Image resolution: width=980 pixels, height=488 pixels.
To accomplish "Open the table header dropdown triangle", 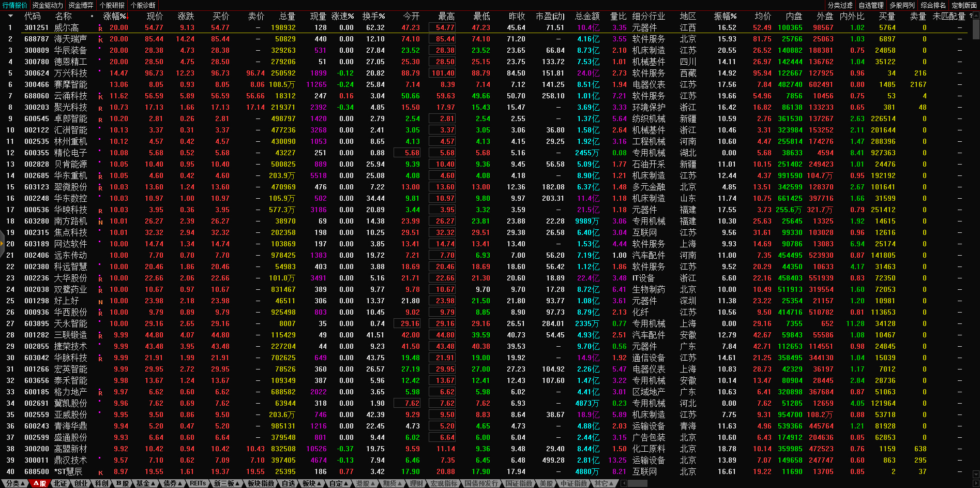I will (x=10, y=16).
